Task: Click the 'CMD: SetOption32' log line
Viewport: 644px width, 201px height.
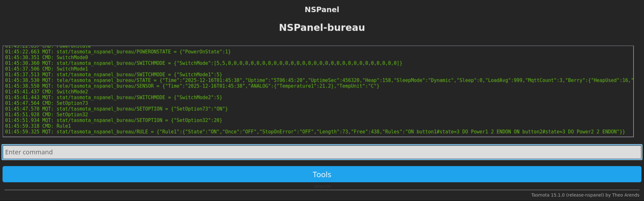Action: (47, 114)
